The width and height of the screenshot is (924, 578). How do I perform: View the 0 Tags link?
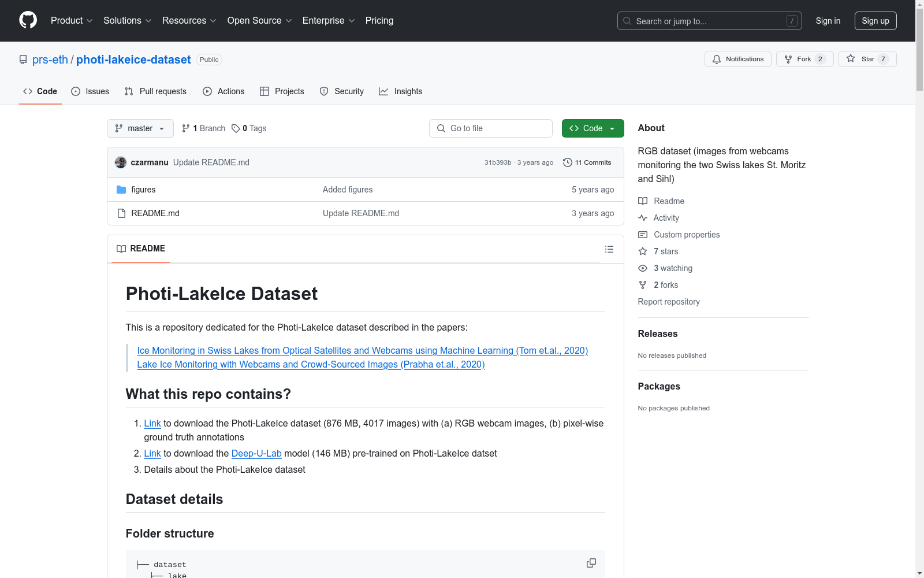pos(249,128)
